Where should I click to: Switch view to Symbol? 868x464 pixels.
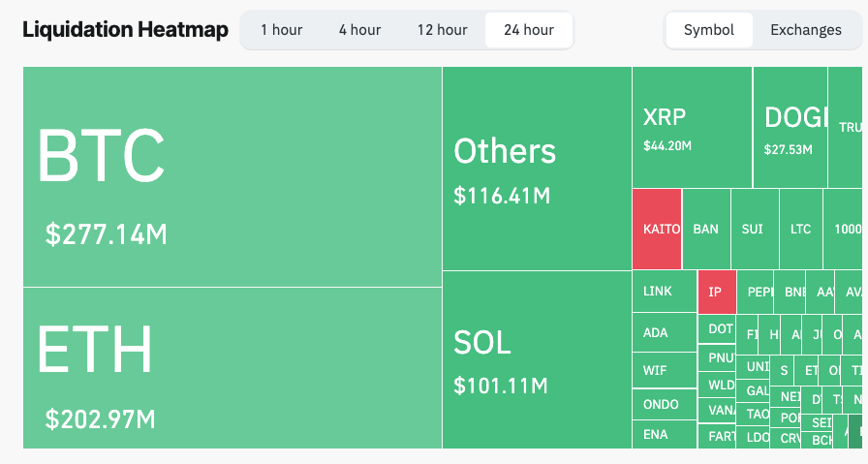(709, 30)
